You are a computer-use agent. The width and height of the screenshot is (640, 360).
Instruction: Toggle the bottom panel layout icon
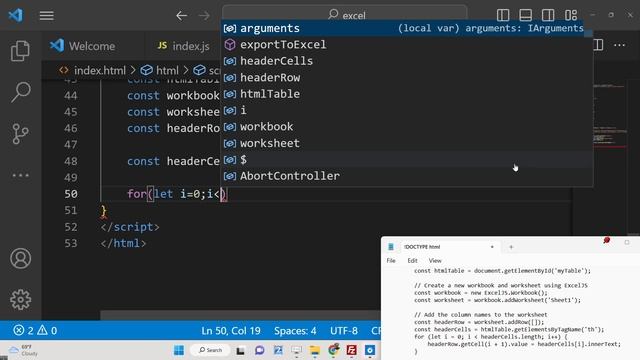525,15
